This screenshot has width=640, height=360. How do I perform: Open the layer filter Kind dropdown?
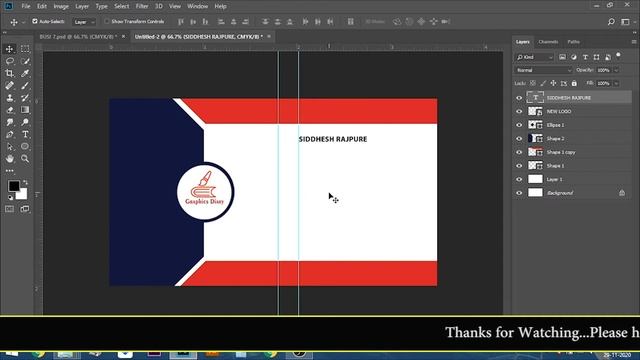534,57
